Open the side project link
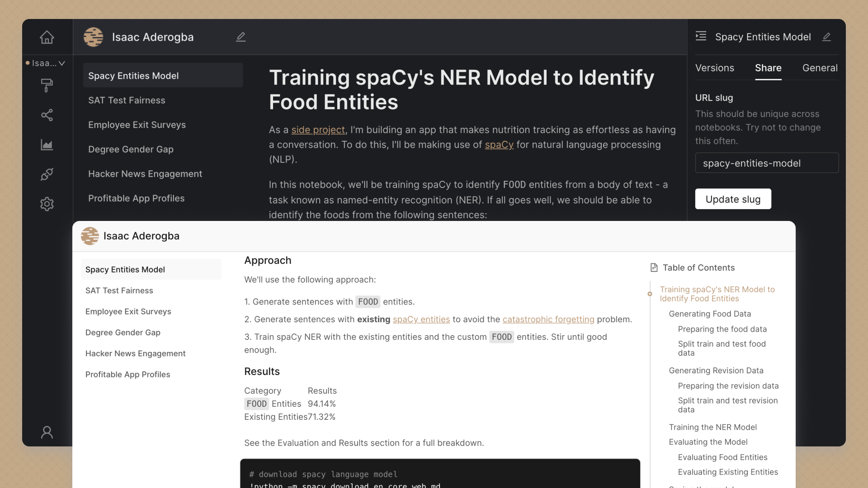 coord(318,130)
